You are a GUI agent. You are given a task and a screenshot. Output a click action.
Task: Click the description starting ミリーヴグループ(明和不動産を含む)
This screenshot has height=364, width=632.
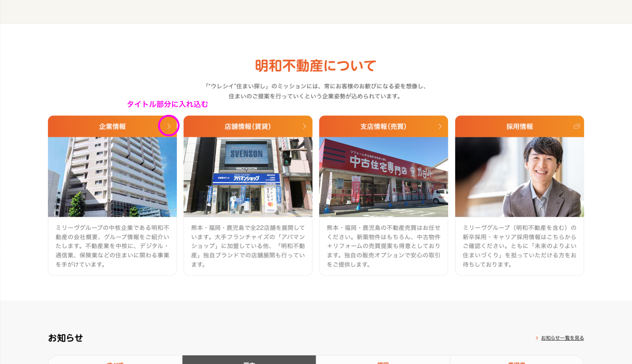[x=519, y=246]
